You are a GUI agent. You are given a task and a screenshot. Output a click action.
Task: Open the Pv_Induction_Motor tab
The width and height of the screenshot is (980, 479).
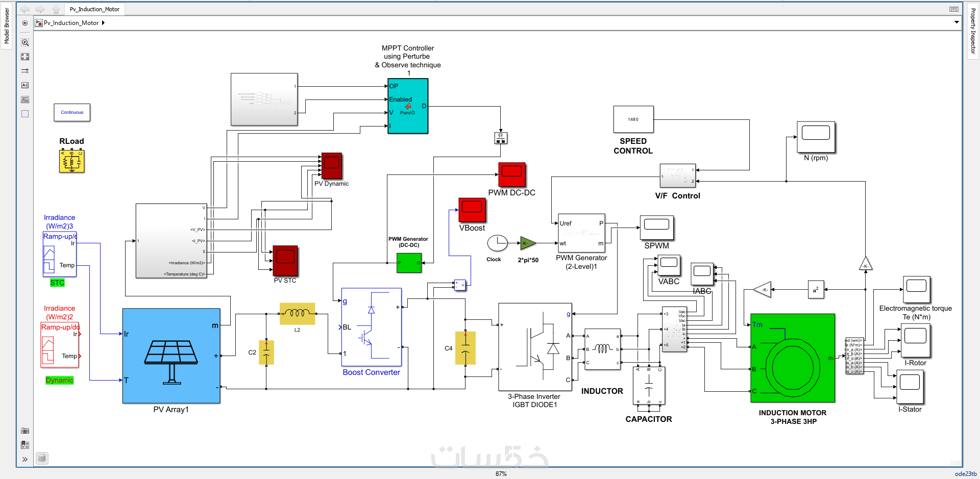point(94,9)
